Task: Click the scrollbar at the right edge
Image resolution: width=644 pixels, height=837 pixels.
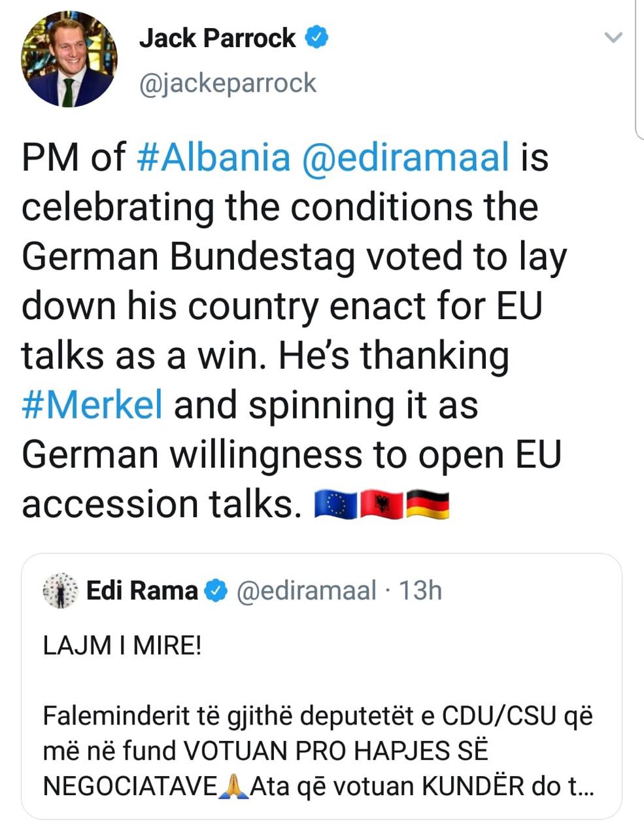Action: pyautogui.click(x=639, y=65)
